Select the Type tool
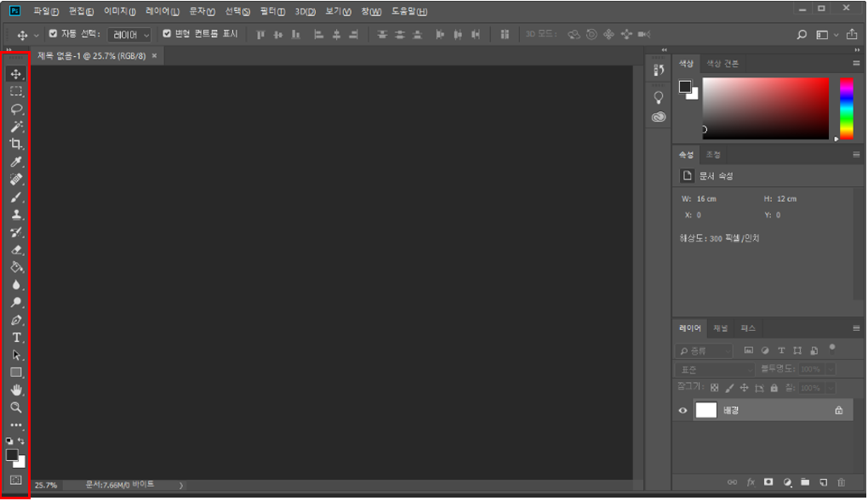Viewport: 868px width, 501px height. [x=16, y=337]
